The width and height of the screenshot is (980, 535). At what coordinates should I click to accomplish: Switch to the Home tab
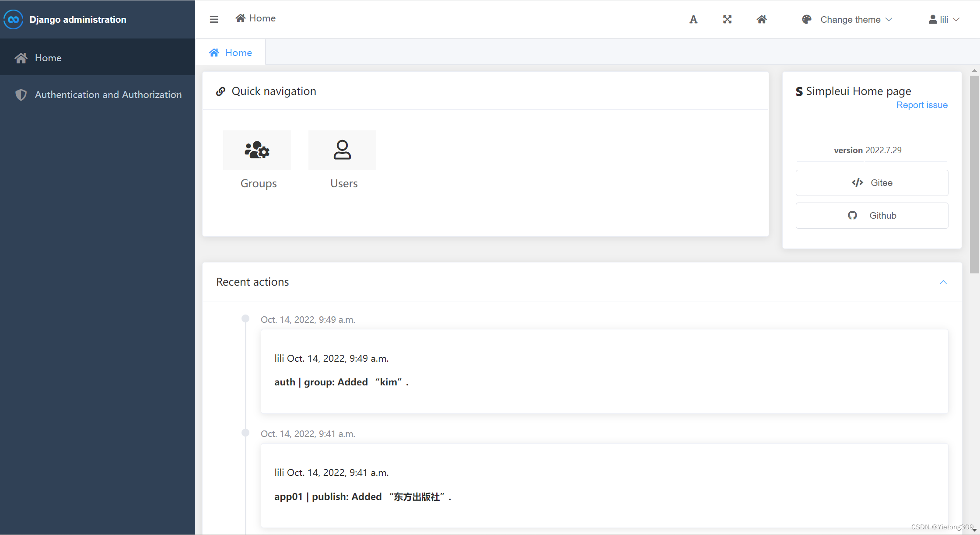click(x=231, y=52)
